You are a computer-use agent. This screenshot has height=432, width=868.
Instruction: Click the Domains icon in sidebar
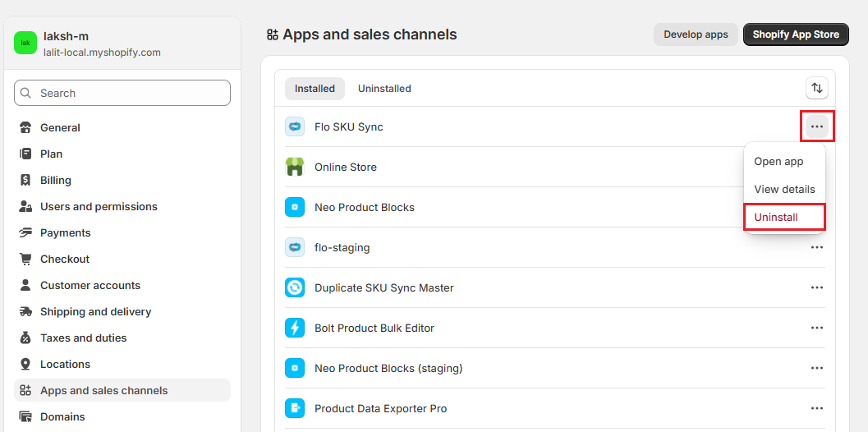pos(25,416)
